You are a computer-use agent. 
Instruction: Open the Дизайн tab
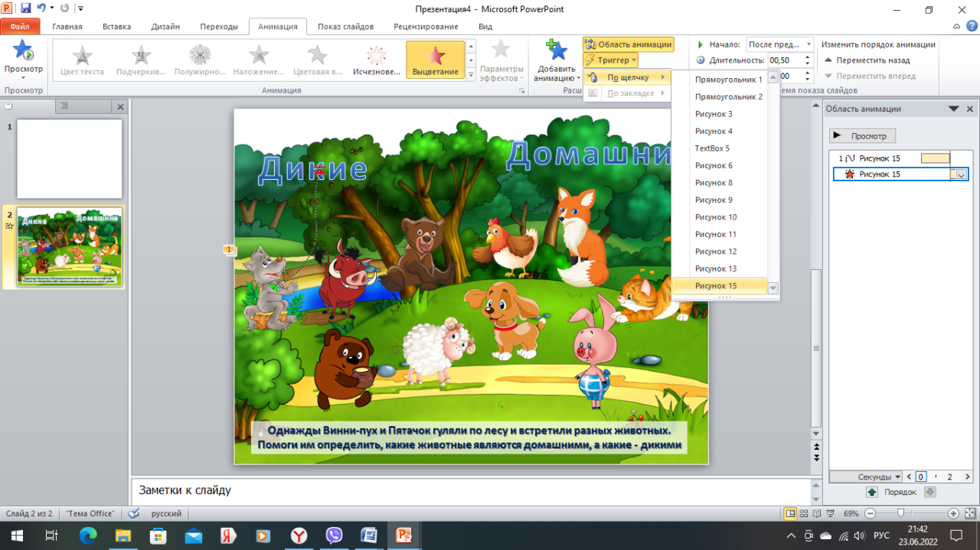pyautogui.click(x=165, y=26)
